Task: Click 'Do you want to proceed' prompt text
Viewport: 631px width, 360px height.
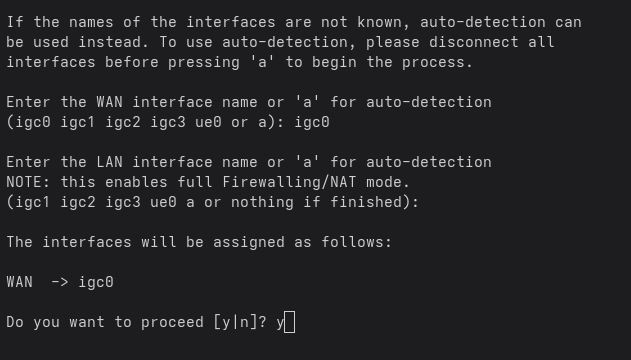Action: 105,323
